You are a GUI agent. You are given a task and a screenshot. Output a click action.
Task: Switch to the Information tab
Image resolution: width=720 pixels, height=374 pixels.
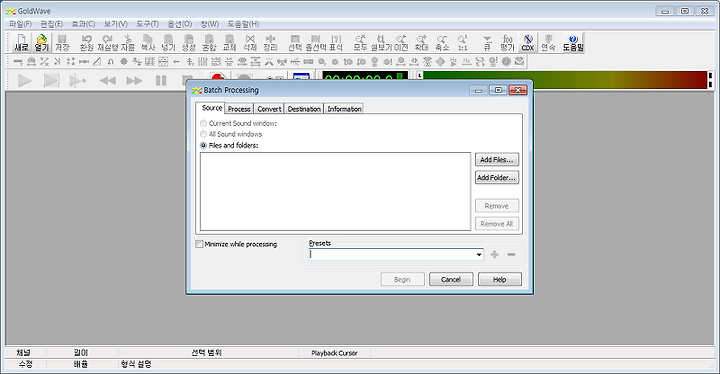click(x=344, y=109)
